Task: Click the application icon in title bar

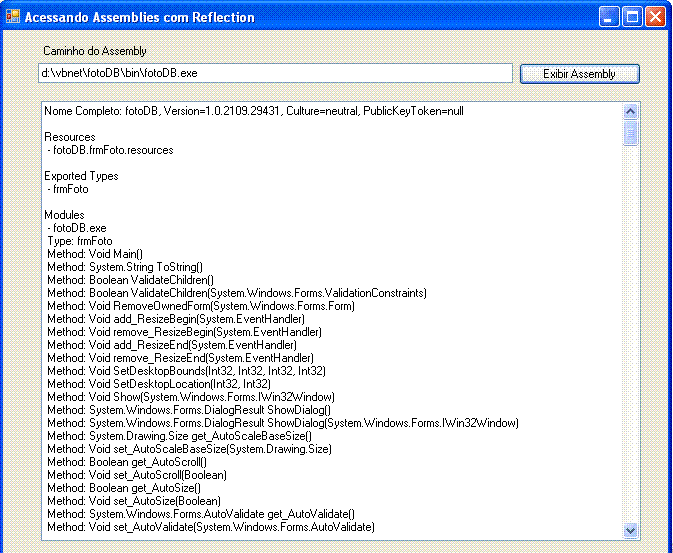Action: (x=13, y=17)
